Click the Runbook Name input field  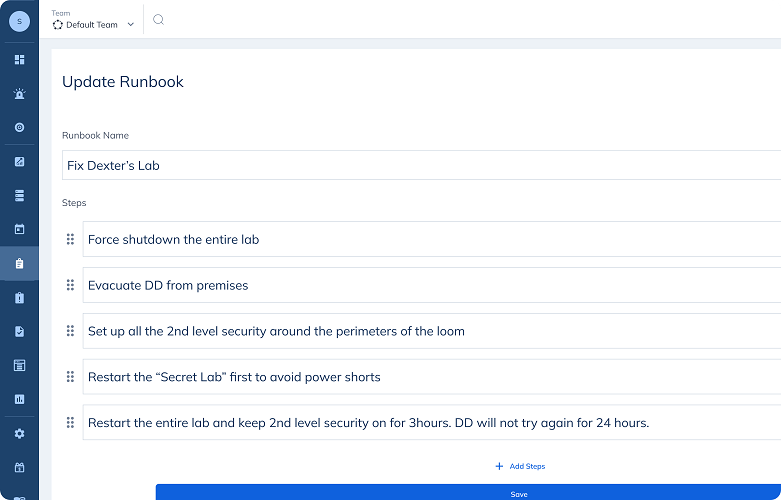[420, 165]
